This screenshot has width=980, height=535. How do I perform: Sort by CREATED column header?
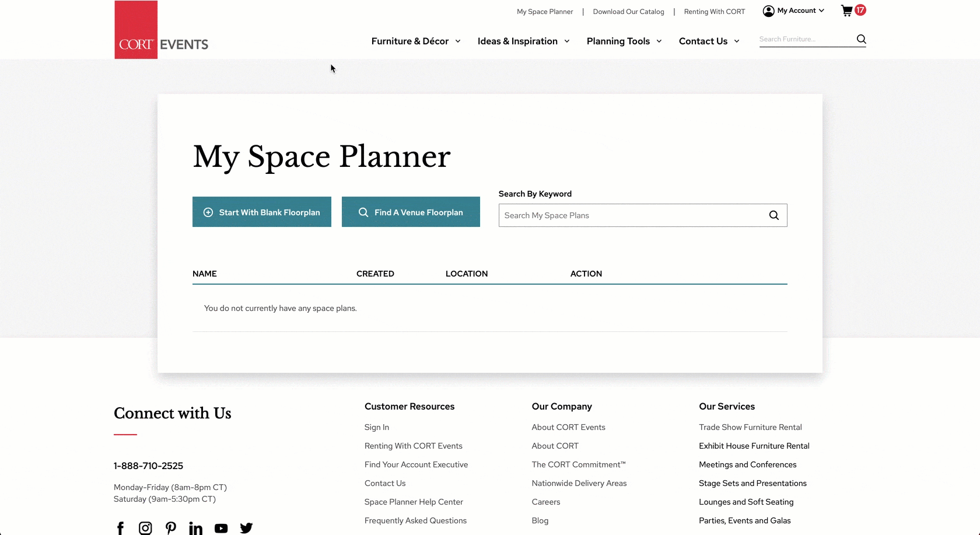(x=375, y=274)
